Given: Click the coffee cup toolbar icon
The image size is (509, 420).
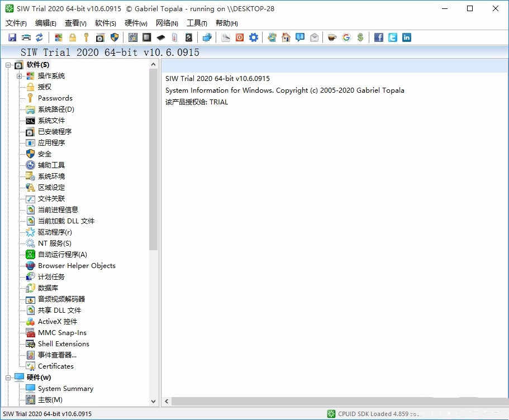Looking at the screenshot, I should coord(332,37).
